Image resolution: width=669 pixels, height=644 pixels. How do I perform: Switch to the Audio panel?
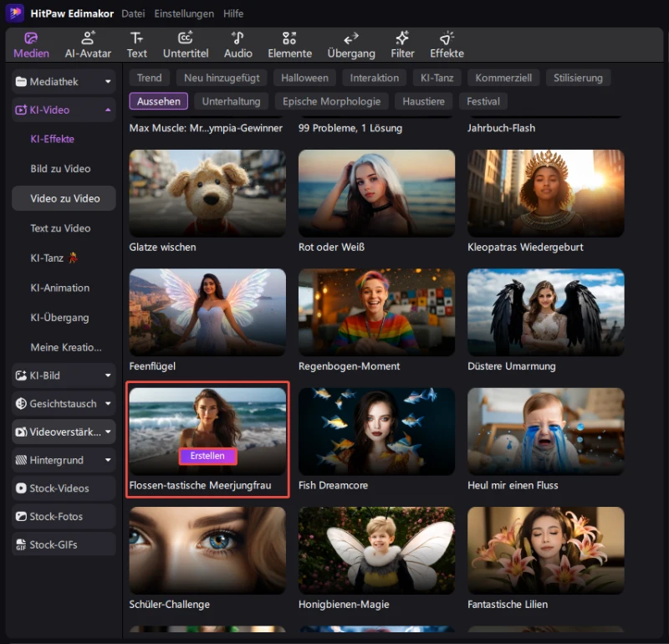(237, 44)
